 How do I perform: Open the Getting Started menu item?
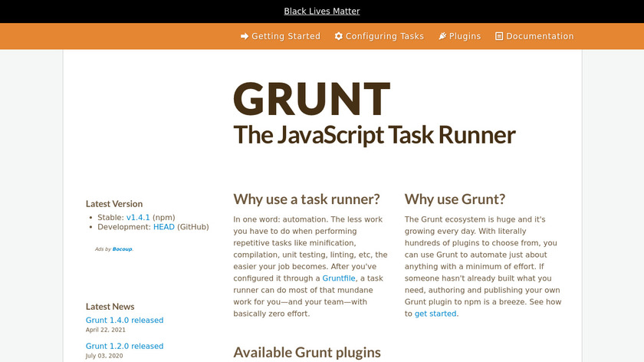coord(281,36)
